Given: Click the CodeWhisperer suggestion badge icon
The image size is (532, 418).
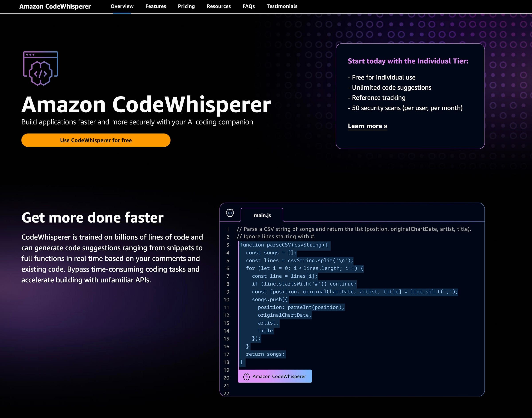Looking at the screenshot, I should pos(246,376).
